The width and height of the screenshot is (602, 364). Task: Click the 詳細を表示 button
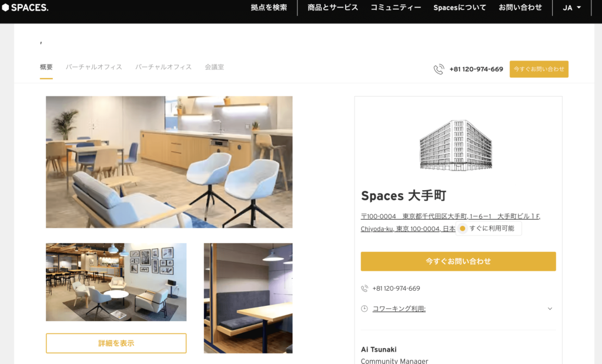click(x=116, y=343)
